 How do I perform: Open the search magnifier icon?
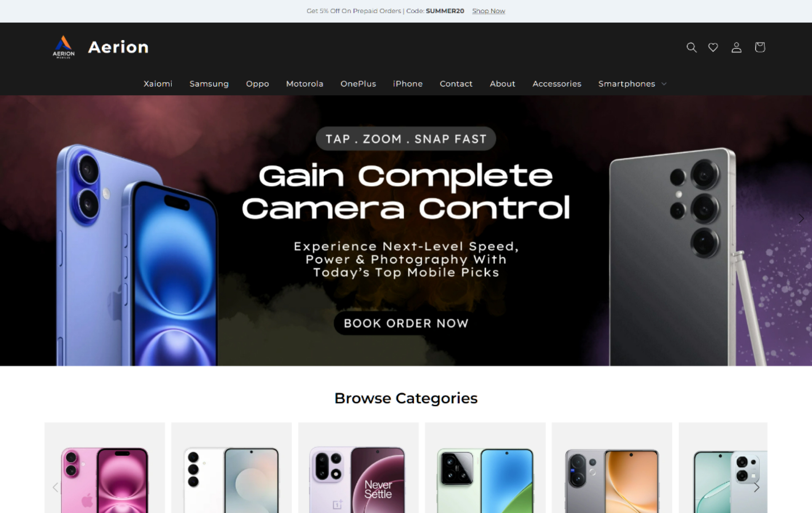[691, 47]
